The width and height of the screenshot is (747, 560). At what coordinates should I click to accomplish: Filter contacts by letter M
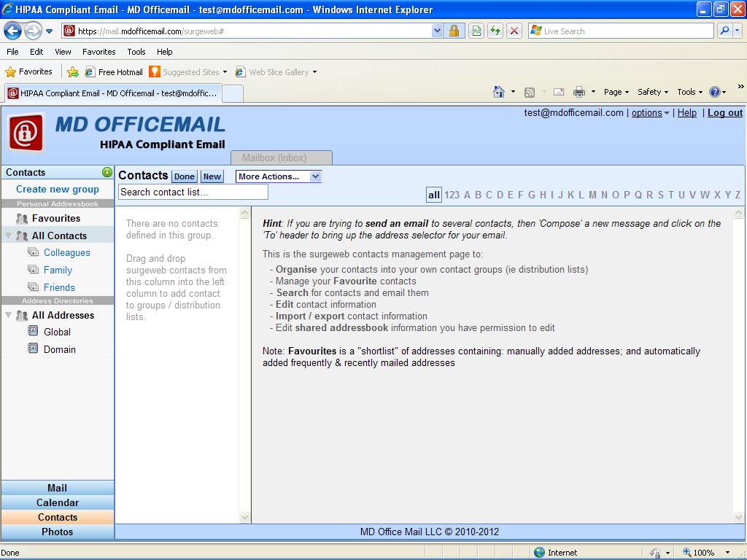point(592,195)
